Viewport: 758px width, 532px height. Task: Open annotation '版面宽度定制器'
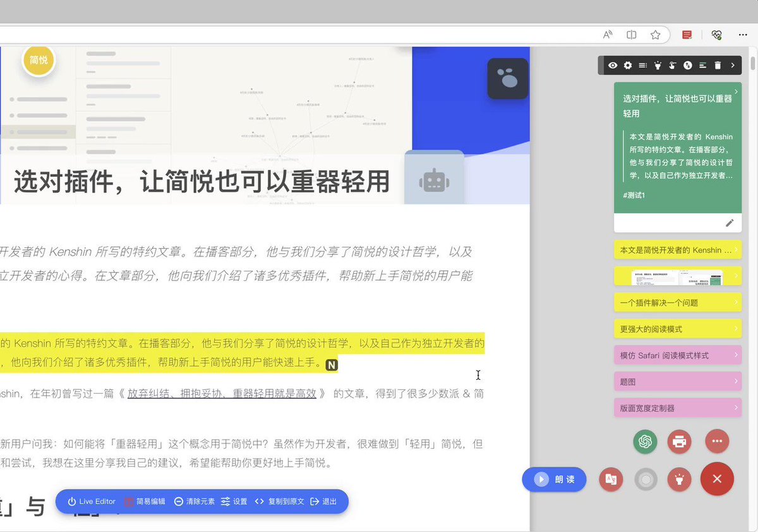point(678,408)
